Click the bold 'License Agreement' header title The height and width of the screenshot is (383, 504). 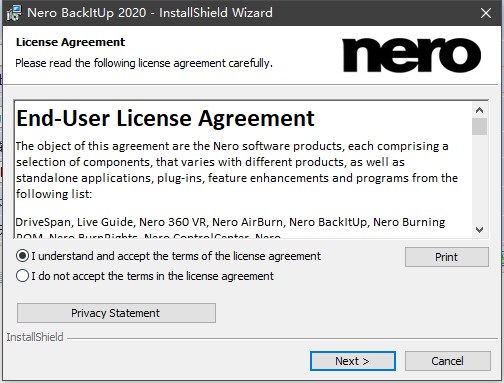(x=70, y=42)
